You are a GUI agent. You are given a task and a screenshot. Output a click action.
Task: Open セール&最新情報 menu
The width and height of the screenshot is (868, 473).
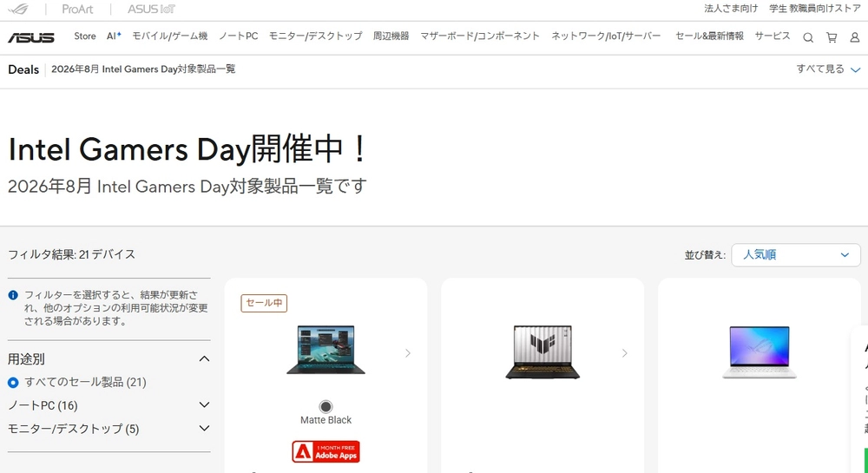[710, 36]
